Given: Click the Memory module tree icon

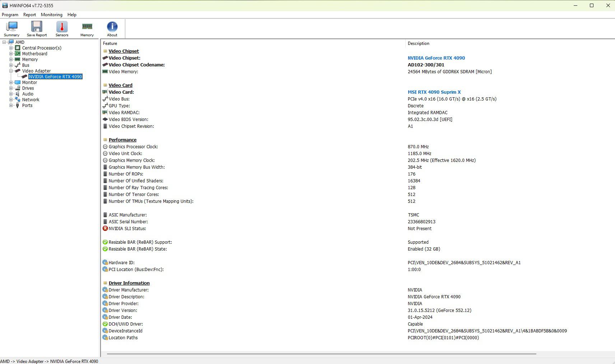Looking at the screenshot, I should 18,59.
